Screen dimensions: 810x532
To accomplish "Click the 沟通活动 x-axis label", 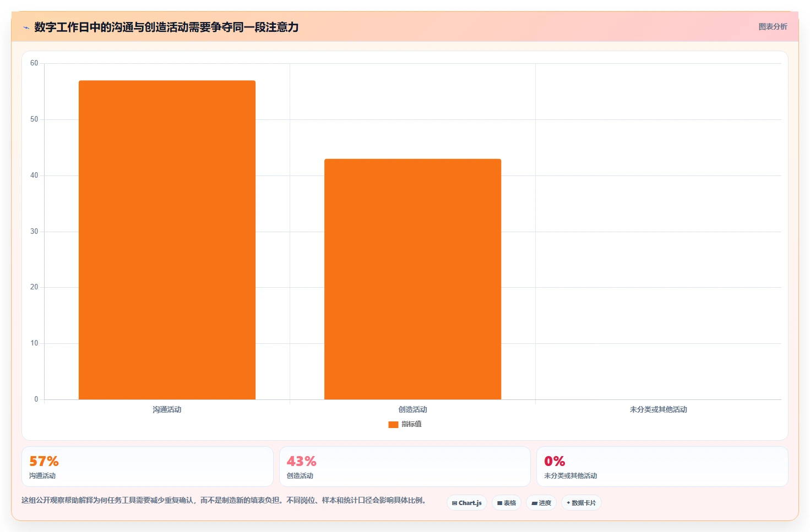I will tap(167, 409).
